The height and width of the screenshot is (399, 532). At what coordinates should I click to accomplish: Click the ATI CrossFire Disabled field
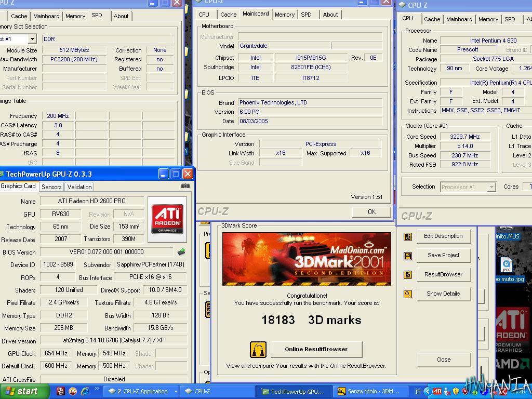[x=114, y=379]
